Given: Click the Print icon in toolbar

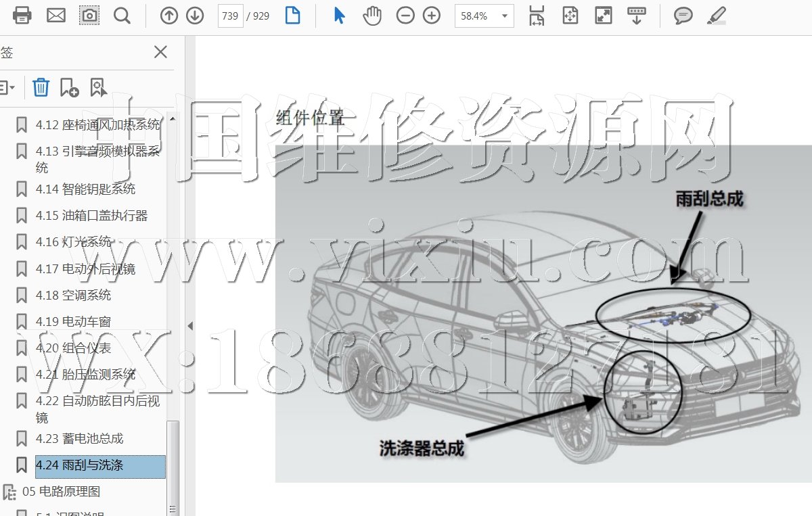Looking at the screenshot, I should coord(22,16).
